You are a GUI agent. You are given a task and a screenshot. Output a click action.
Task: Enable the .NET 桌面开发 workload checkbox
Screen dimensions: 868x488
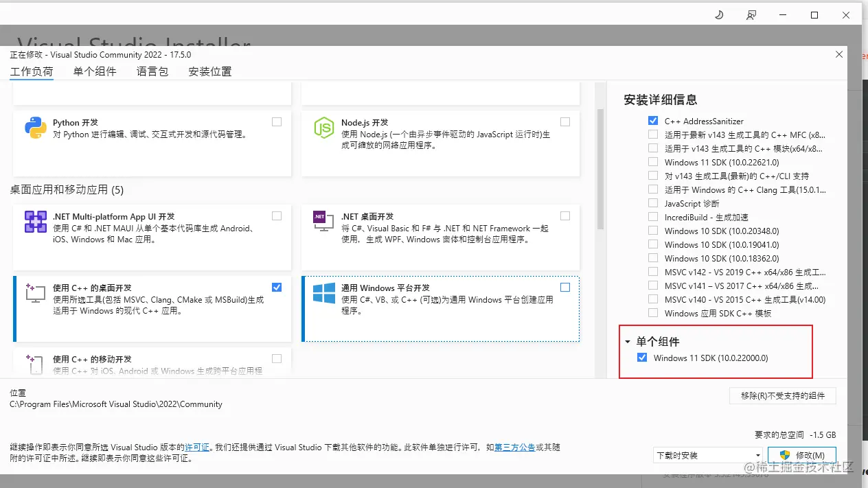(565, 216)
